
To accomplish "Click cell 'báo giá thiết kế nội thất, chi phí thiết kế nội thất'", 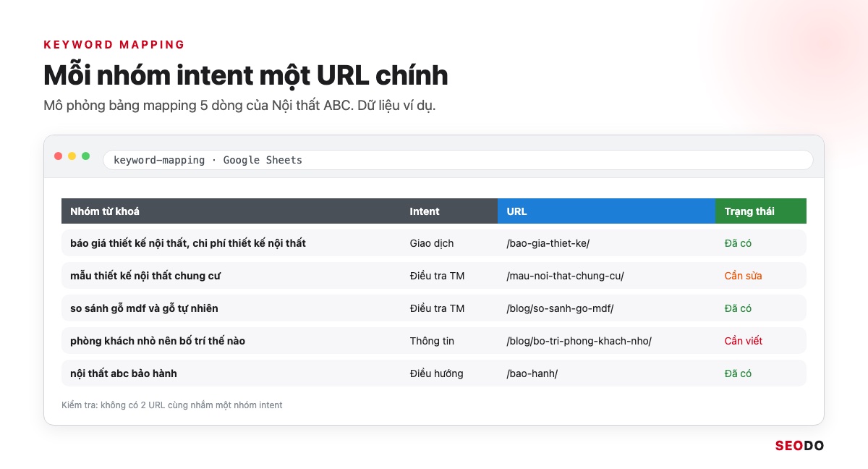I will pyautogui.click(x=188, y=243).
